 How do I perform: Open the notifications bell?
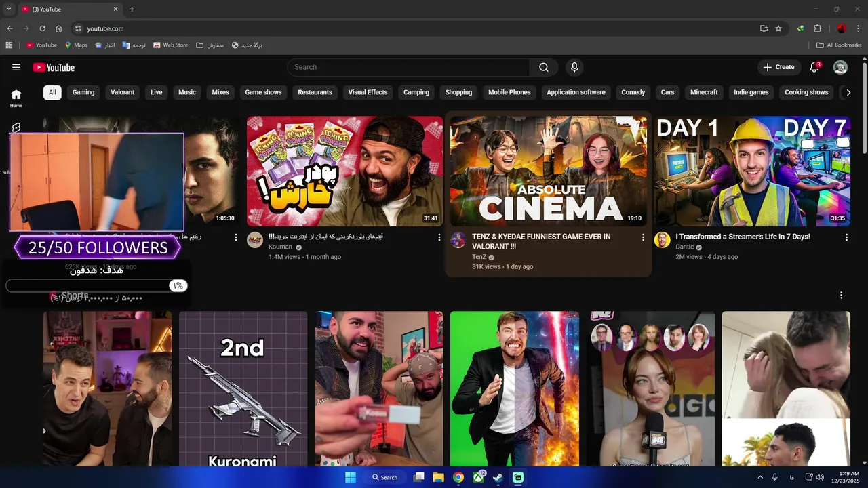pyautogui.click(x=814, y=67)
